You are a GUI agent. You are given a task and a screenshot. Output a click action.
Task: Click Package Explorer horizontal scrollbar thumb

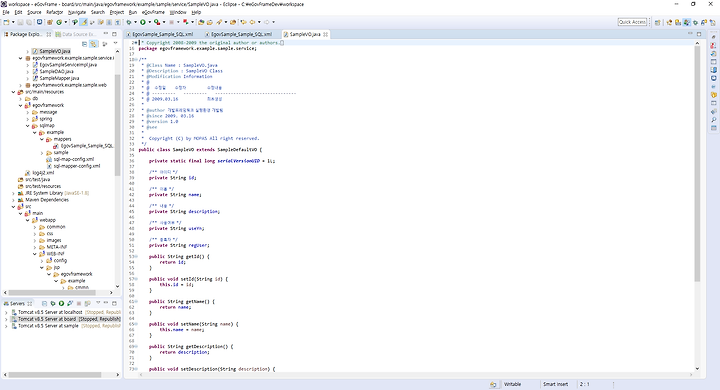coord(52,292)
